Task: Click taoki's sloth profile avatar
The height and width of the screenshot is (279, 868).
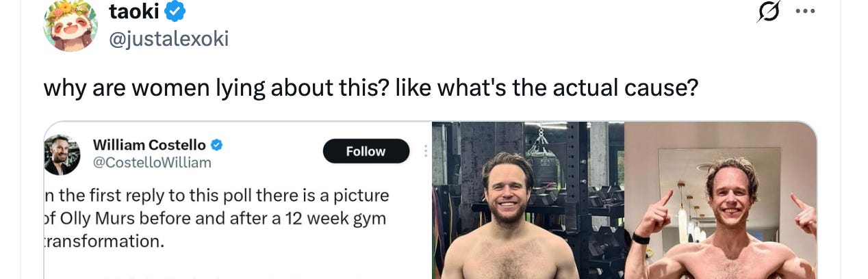Action: coord(71,25)
